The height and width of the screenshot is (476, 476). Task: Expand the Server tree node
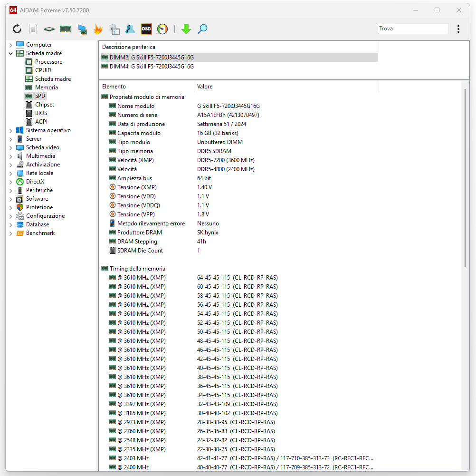(10, 139)
